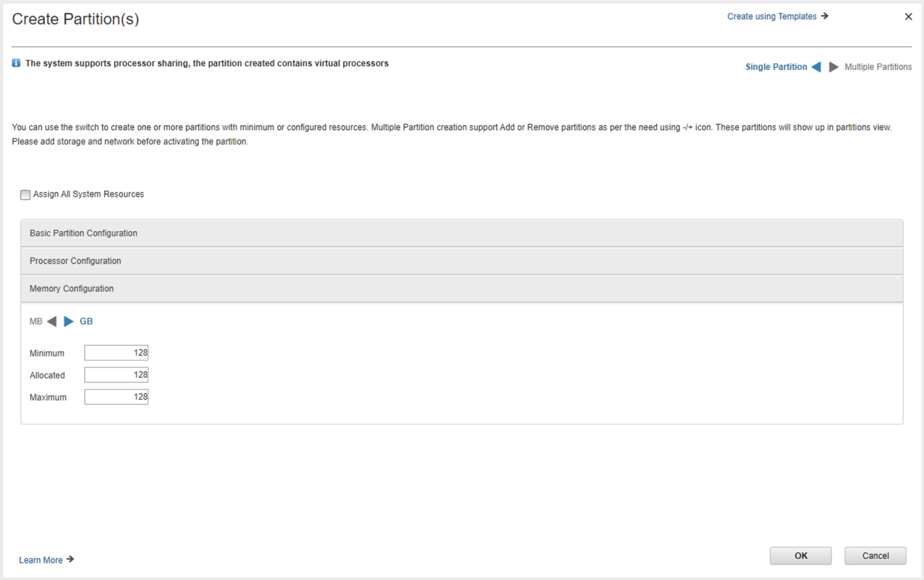
Task: Click the blue right triangle next to GB
Action: (x=69, y=321)
